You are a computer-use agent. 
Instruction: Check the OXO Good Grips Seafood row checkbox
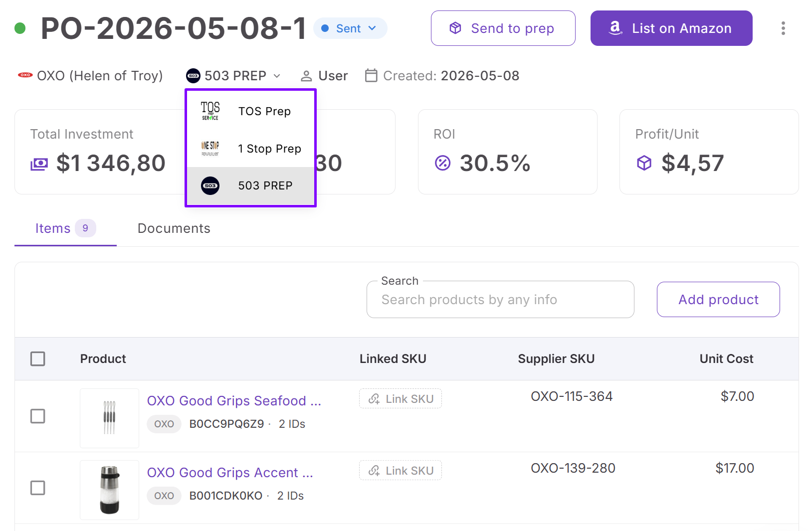tap(38, 416)
